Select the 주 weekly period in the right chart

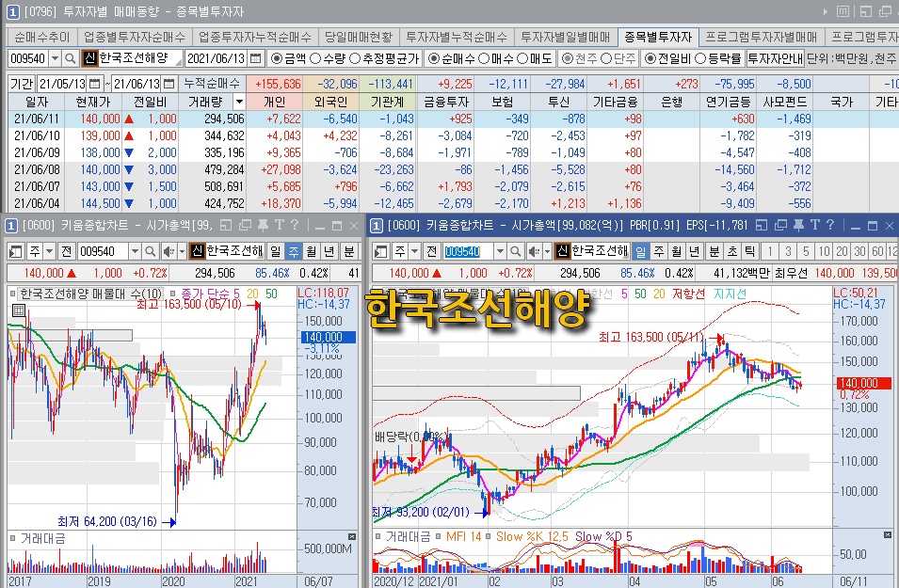coord(659,251)
